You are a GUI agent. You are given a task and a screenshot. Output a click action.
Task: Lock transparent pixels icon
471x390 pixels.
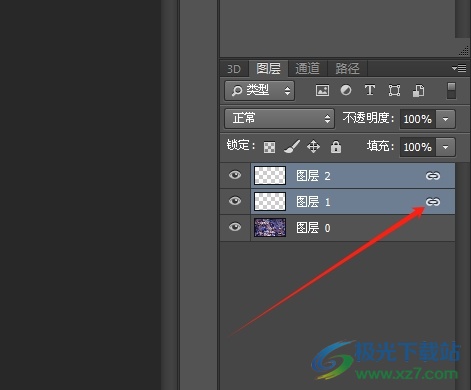(269, 147)
